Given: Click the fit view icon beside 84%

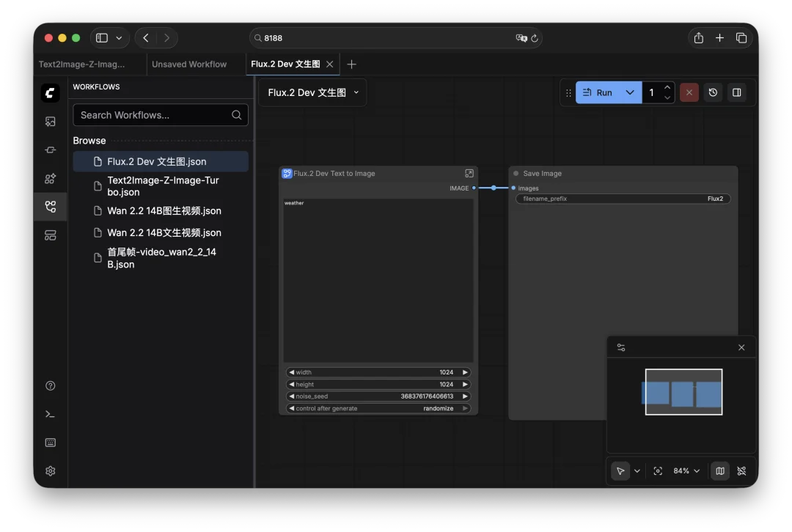Looking at the screenshot, I should pos(658,471).
